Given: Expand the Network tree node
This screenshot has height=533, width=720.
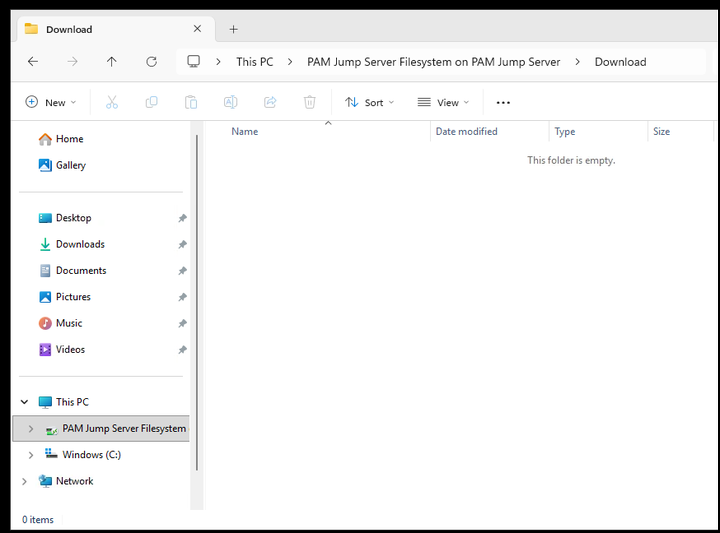Looking at the screenshot, I should pos(24,481).
